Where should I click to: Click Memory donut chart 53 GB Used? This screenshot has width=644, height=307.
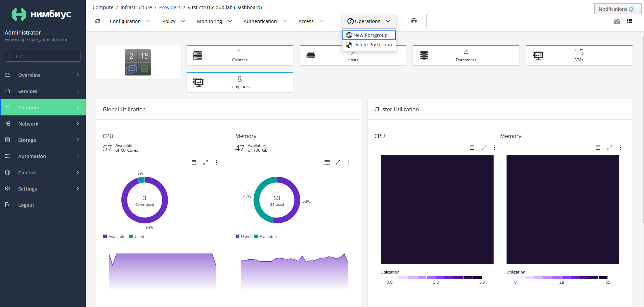pos(277,200)
